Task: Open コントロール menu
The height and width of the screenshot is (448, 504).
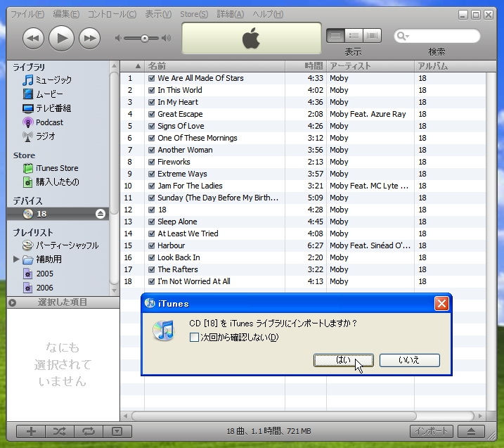Action: click(112, 14)
